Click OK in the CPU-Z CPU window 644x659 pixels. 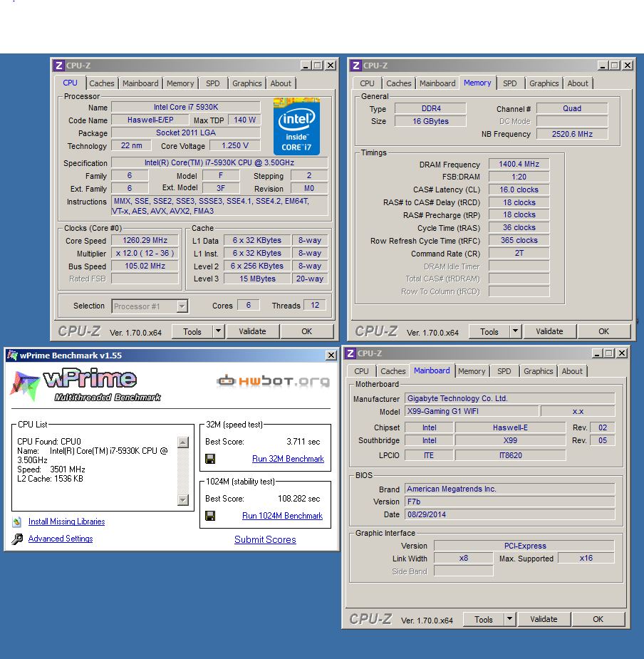pos(307,331)
